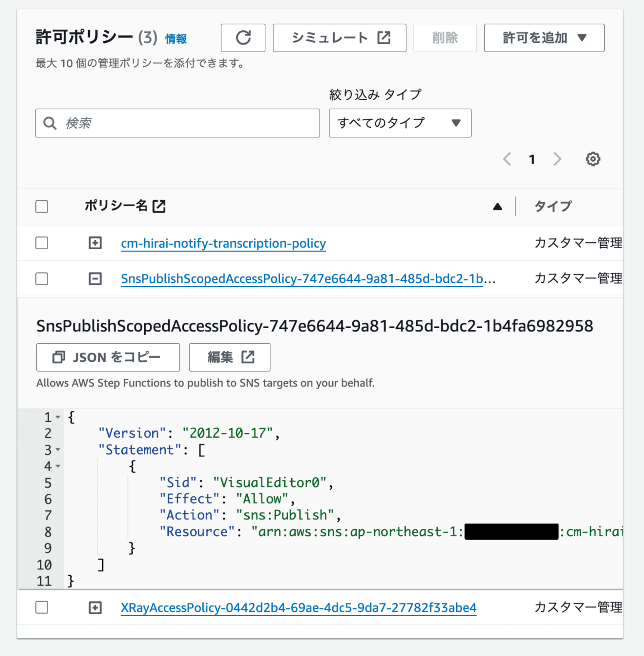Image resolution: width=644 pixels, height=656 pixels.
Task: Click the "2012-10-17" version value
Action: 227,433
